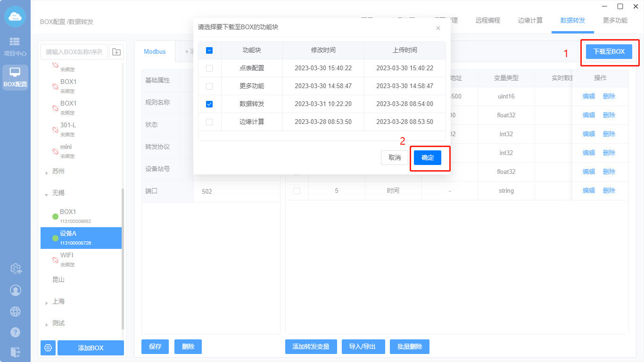Expand the 苏州 tree group
Viewport: 644px width, 362px height.
[47, 173]
